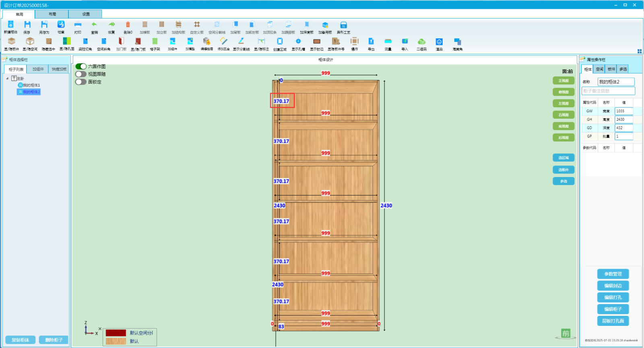Screen dimensions: 644x348
Task: Click the 导出 export icon
Action: click(371, 41)
